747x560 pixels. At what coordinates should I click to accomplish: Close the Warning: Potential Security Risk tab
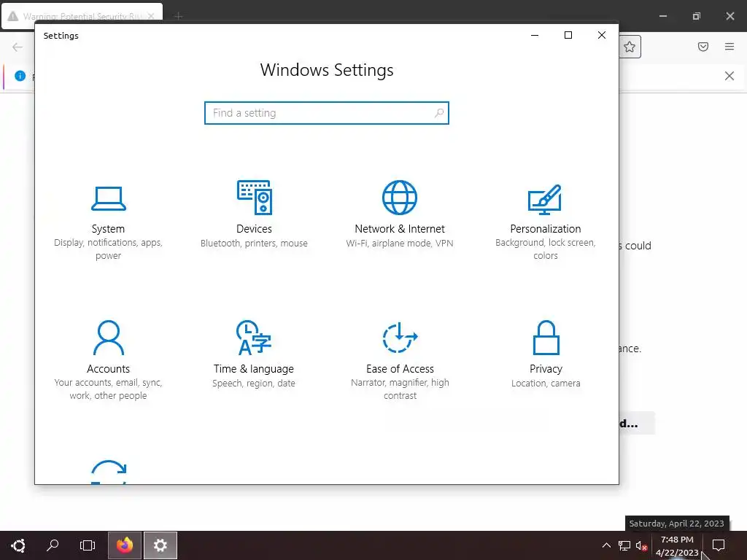(151, 16)
